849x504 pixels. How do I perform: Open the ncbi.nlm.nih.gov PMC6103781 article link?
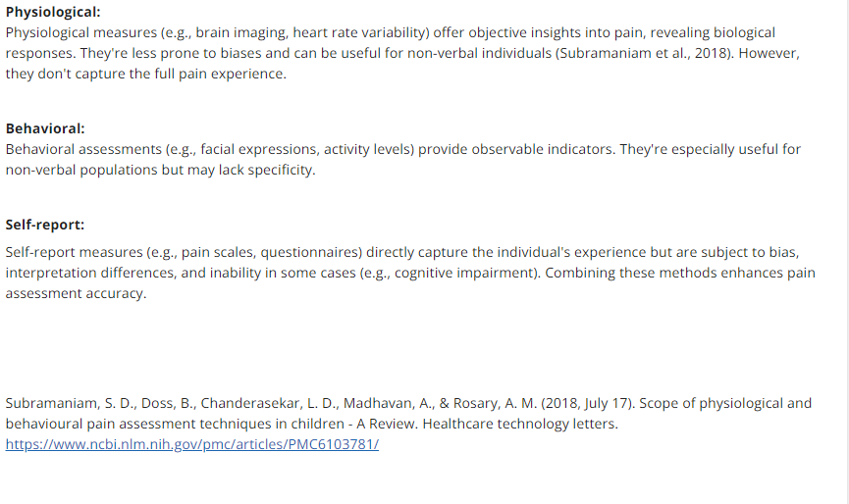click(x=192, y=444)
